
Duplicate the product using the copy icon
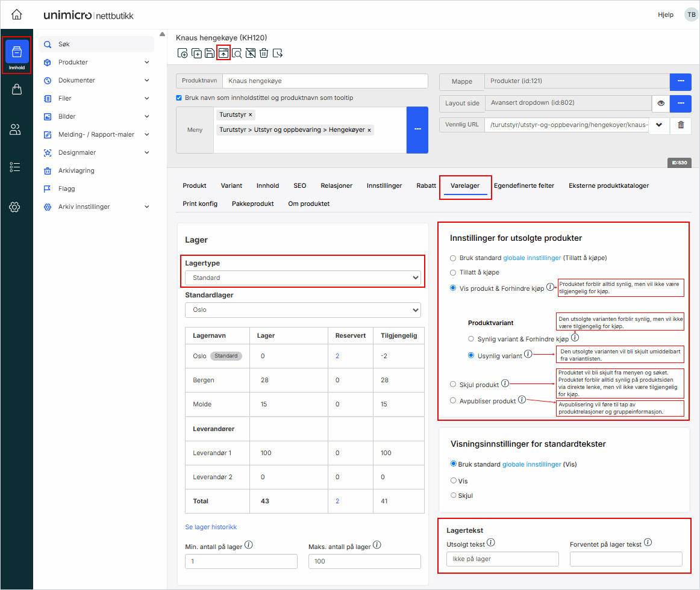pyautogui.click(x=196, y=53)
